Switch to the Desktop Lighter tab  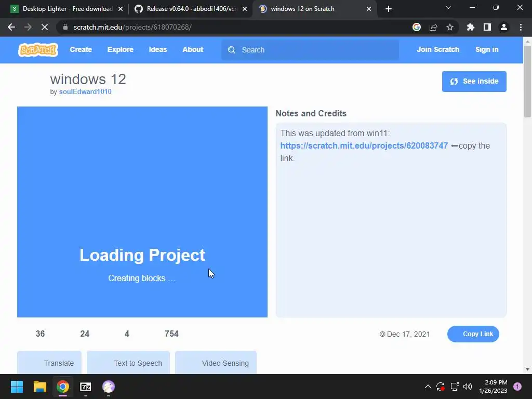67,9
